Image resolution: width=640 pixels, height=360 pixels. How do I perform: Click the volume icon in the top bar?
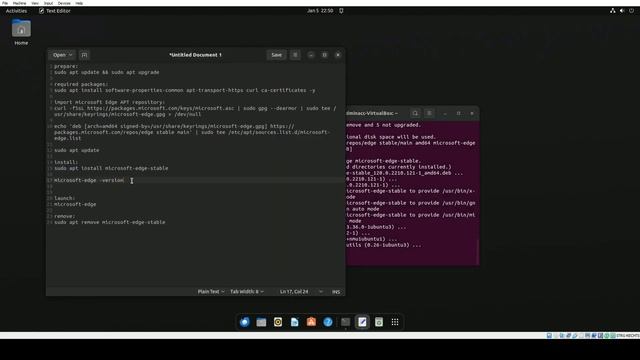(x=622, y=11)
